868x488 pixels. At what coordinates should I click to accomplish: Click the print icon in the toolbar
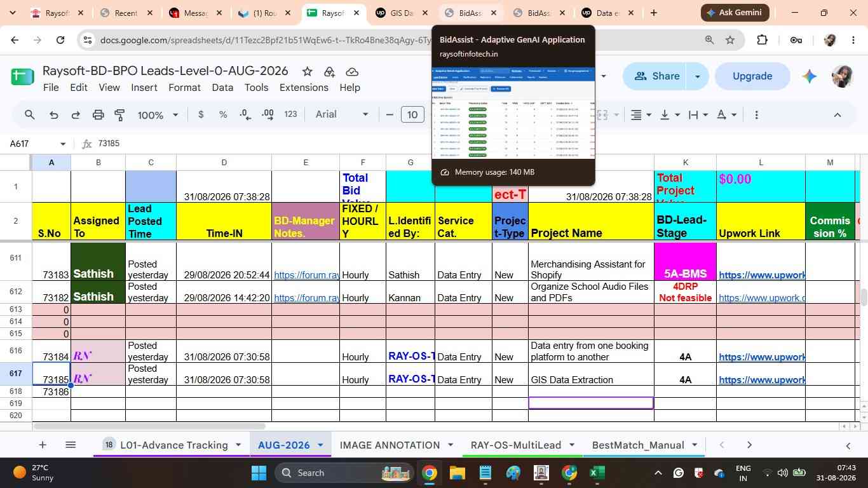(x=98, y=115)
